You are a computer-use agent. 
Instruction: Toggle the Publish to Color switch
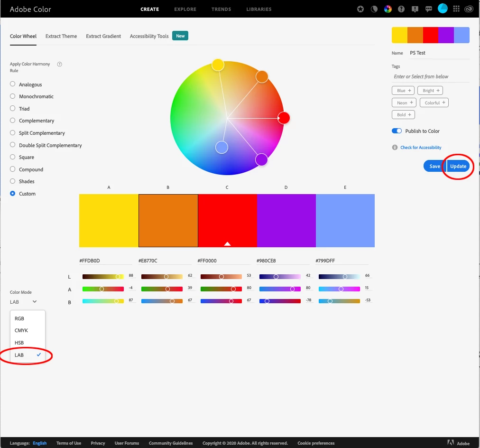[397, 131]
